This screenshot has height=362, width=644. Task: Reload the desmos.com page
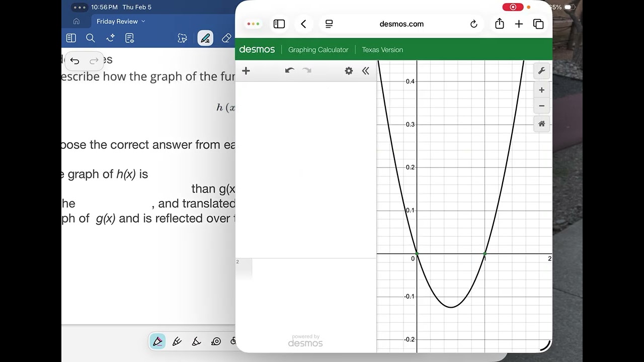(x=473, y=24)
